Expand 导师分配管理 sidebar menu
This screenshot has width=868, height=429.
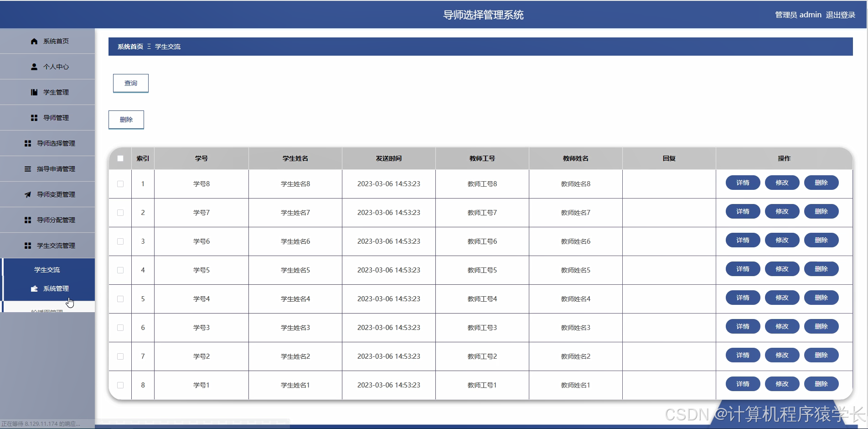click(x=47, y=220)
